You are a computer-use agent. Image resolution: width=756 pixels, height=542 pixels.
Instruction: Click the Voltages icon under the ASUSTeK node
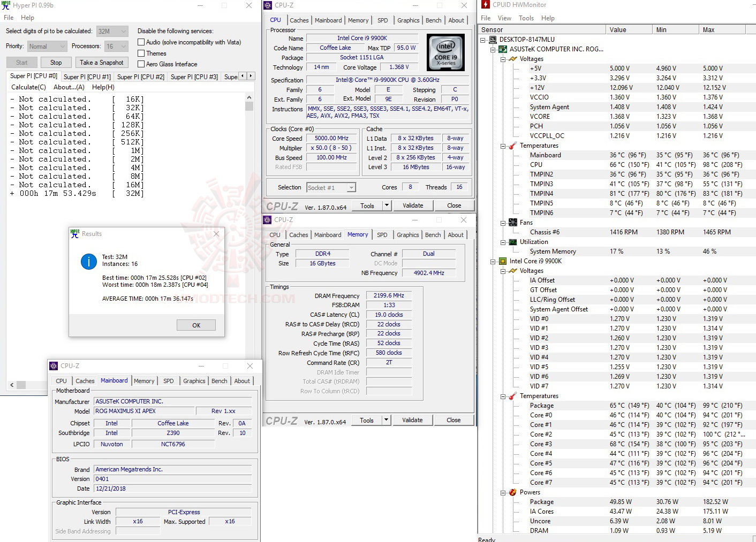click(x=513, y=59)
